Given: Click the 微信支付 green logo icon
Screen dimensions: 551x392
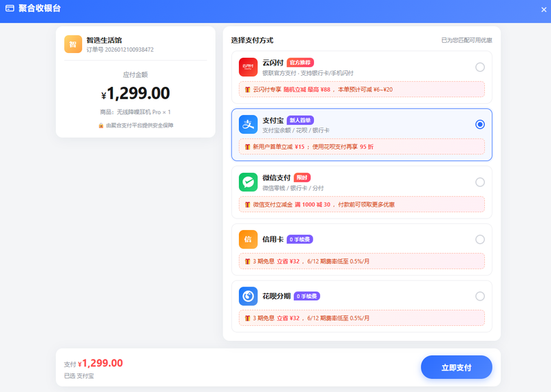Looking at the screenshot, I should point(248,182).
